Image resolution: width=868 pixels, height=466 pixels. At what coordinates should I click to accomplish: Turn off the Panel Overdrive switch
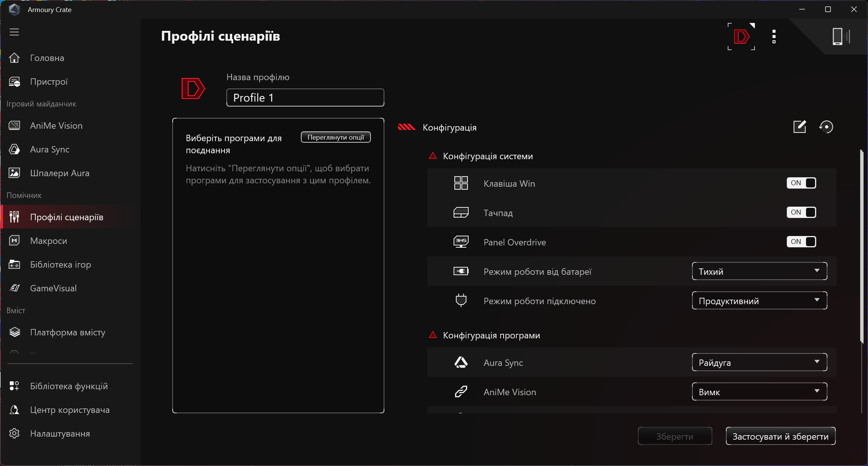click(801, 242)
